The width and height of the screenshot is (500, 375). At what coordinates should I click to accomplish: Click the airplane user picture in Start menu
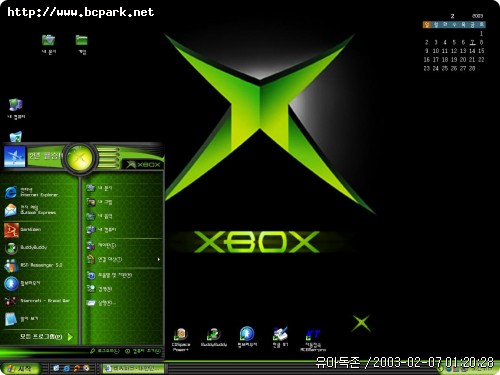[14, 156]
